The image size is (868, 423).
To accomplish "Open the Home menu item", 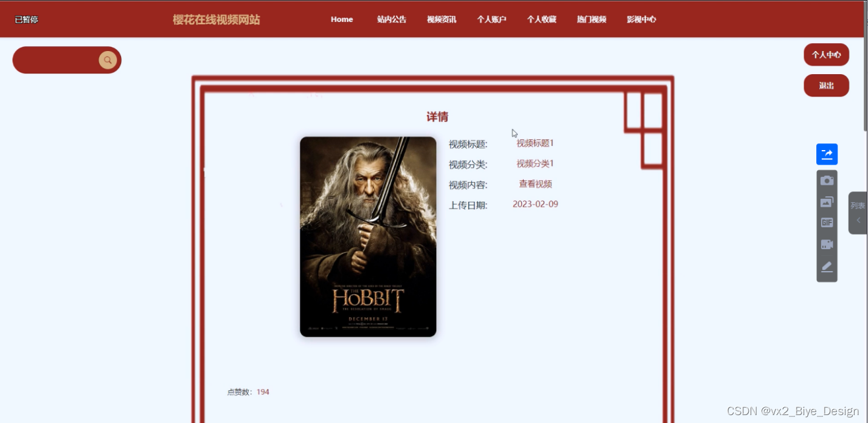I will [x=342, y=19].
